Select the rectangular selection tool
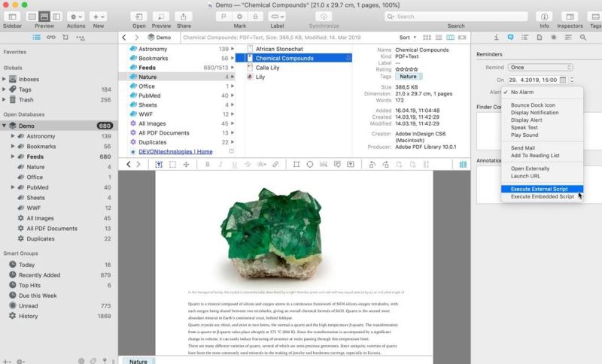Screen dimensions: 602x364 [x=172, y=164]
